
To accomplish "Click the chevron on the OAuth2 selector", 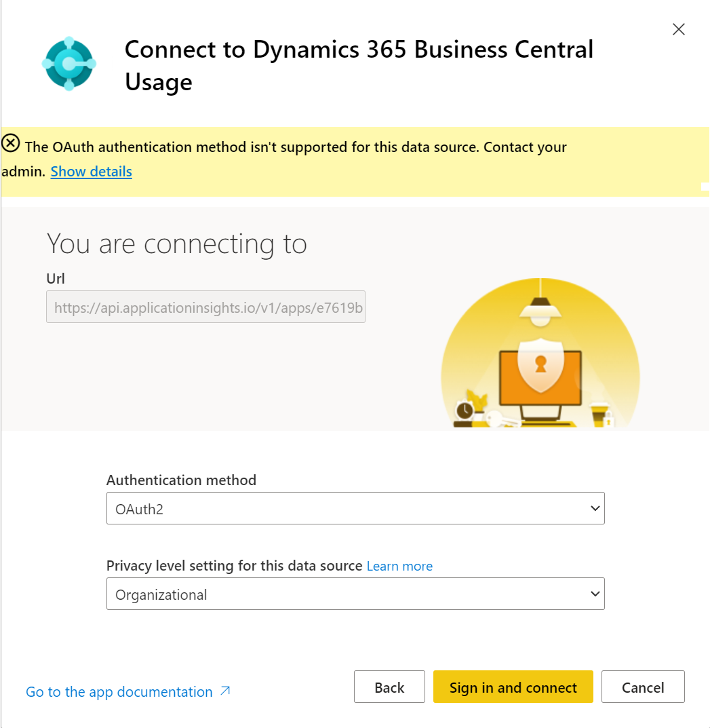I will pyautogui.click(x=595, y=507).
